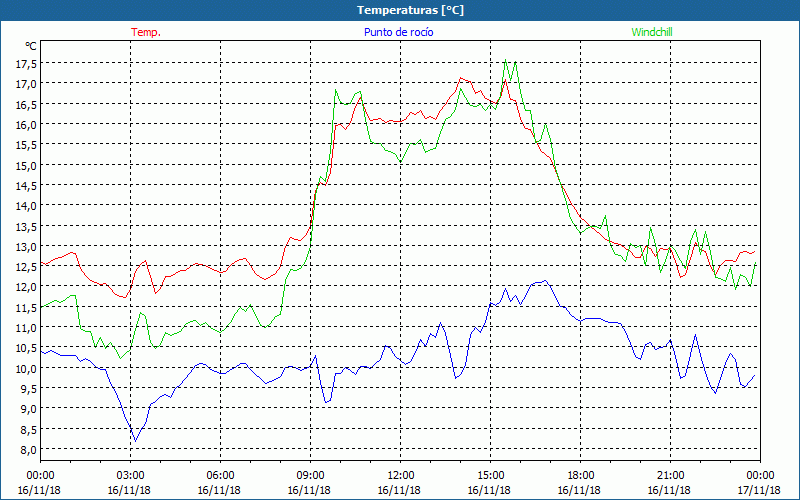Image resolution: width=800 pixels, height=500 pixels.
Task: Click the 12,5 y-axis value
Action: 26,266
